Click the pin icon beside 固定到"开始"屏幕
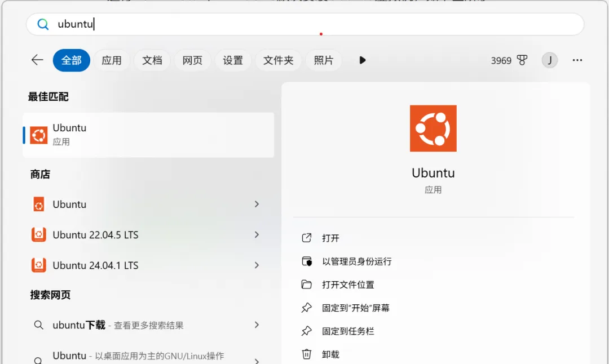 pyautogui.click(x=306, y=308)
